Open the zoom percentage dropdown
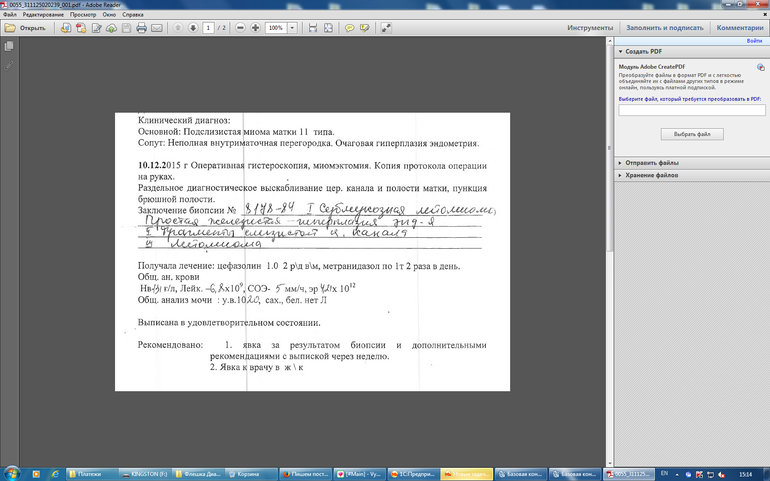 tap(291, 28)
